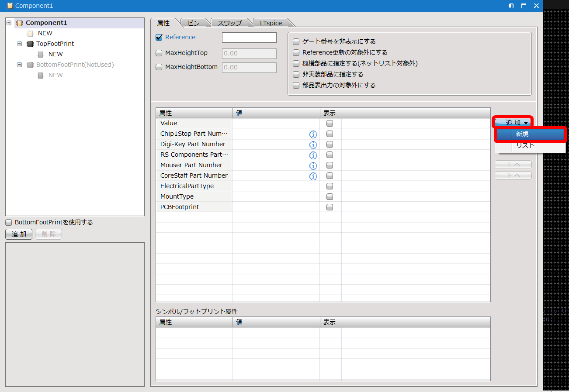This screenshot has width=569, height=392.
Task: Switch to the ピン tab
Action: tap(194, 23)
